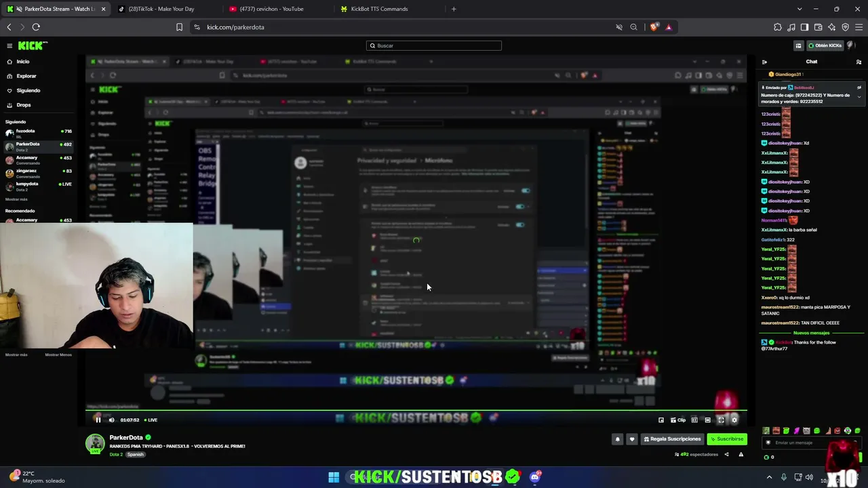Open the Kick store icon beside Obtén KICKs
This screenshot has width=868, height=488.
(798, 45)
